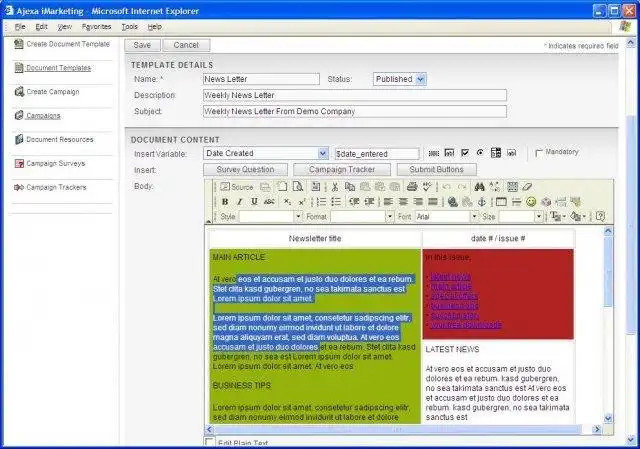
Task: Align text left
Action: [388, 202]
